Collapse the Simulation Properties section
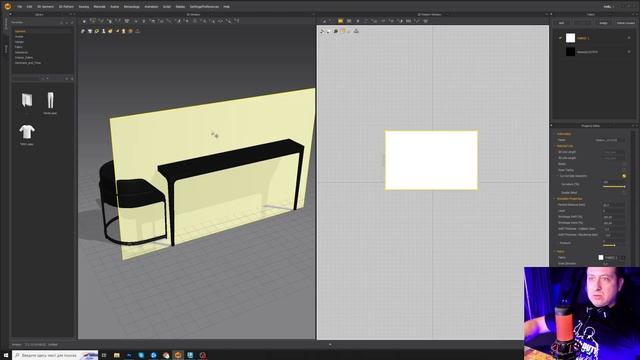This screenshot has width=640, height=360. 555,199
